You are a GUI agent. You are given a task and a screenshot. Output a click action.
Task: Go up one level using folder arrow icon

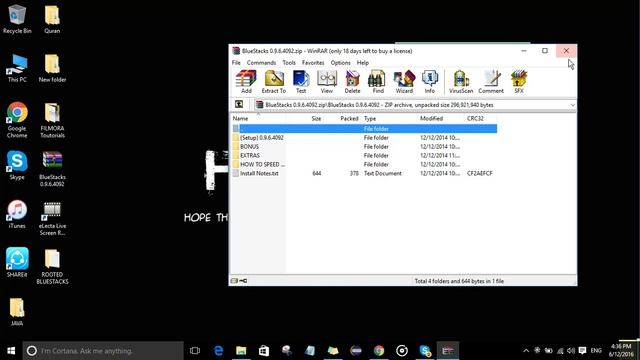tap(239, 104)
